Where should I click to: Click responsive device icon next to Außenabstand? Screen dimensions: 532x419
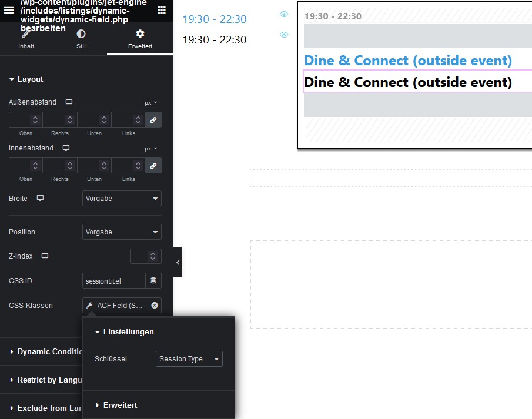click(69, 102)
